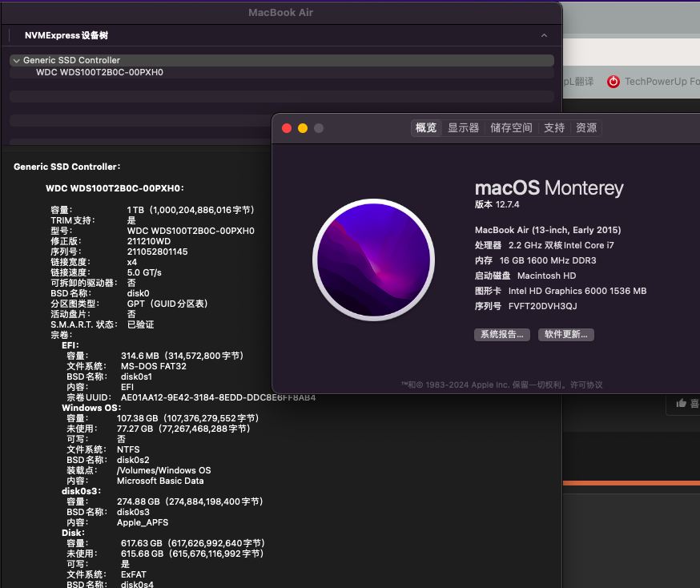The height and width of the screenshot is (588, 700).
Task: Select the Generic SSD Controller tree row
Action: [x=282, y=60]
